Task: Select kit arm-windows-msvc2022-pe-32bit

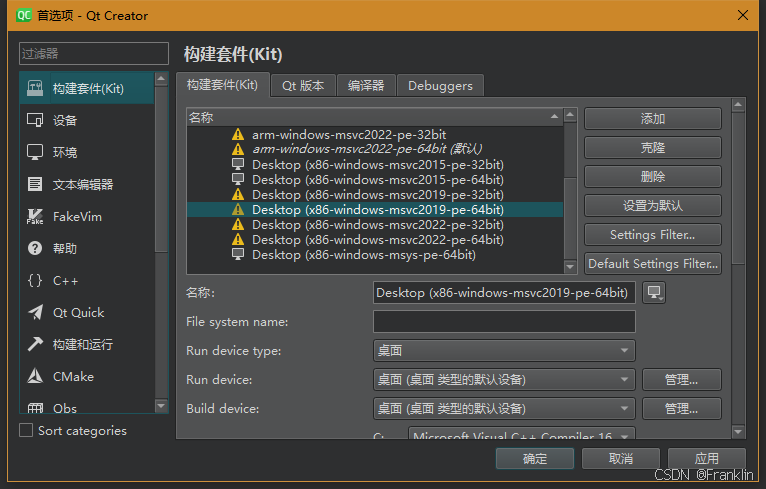Action: click(375, 134)
